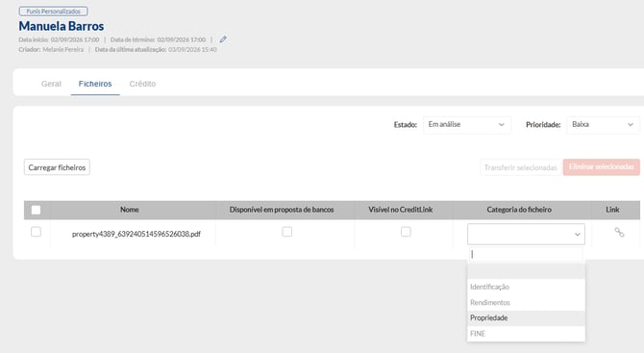
Task: Select the Ficheiros tab
Action: pos(95,84)
